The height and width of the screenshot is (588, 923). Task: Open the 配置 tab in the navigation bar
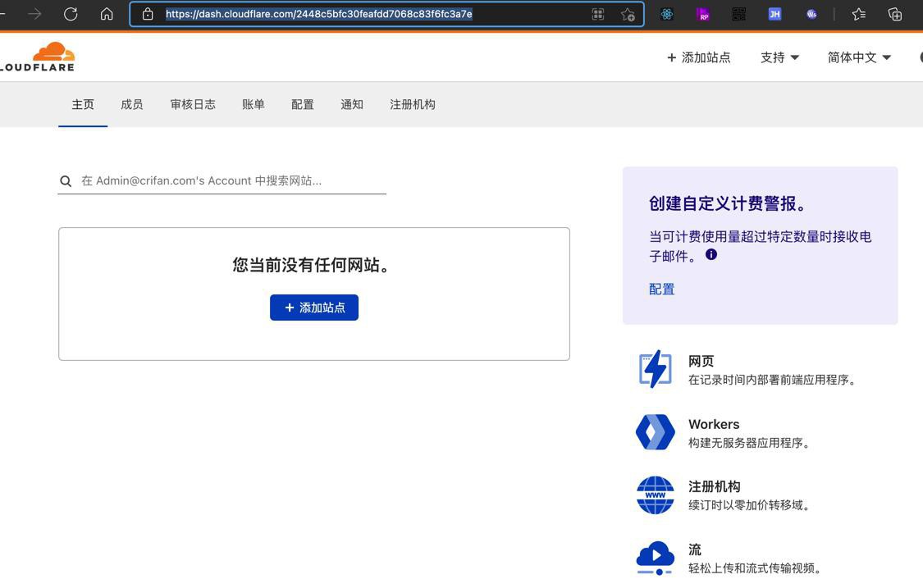[303, 104]
